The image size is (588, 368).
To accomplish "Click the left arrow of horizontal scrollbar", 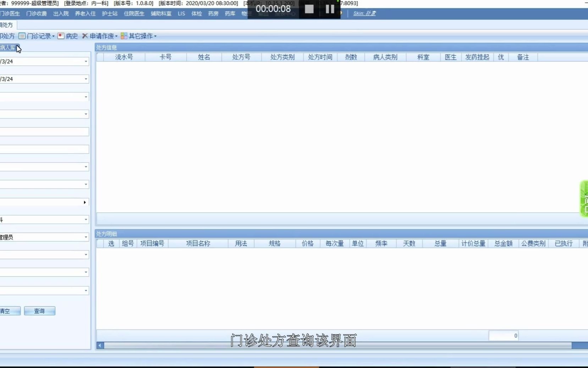I will [100, 346].
